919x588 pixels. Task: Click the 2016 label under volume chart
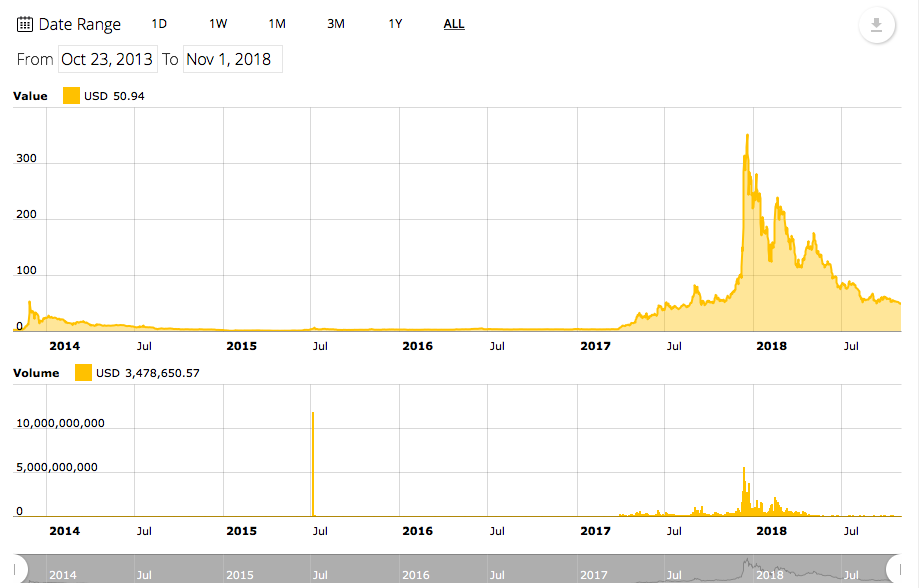tap(417, 531)
